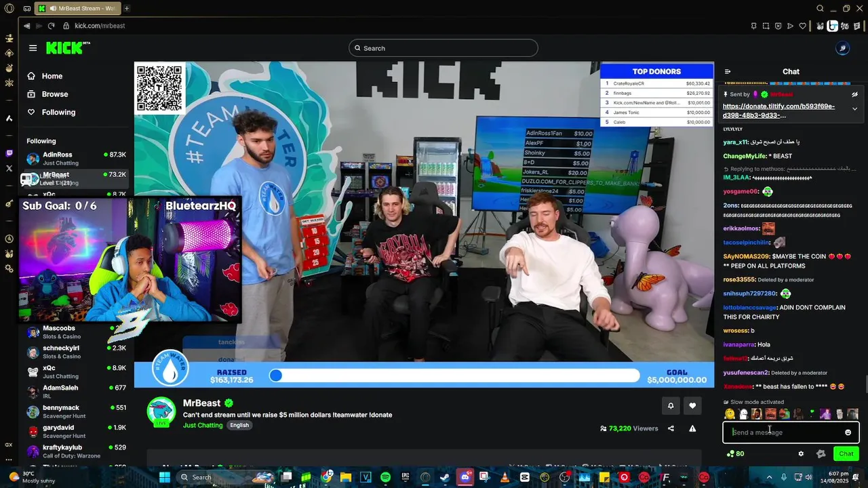
Task: Open Spotify from the taskbar
Action: (x=386, y=477)
